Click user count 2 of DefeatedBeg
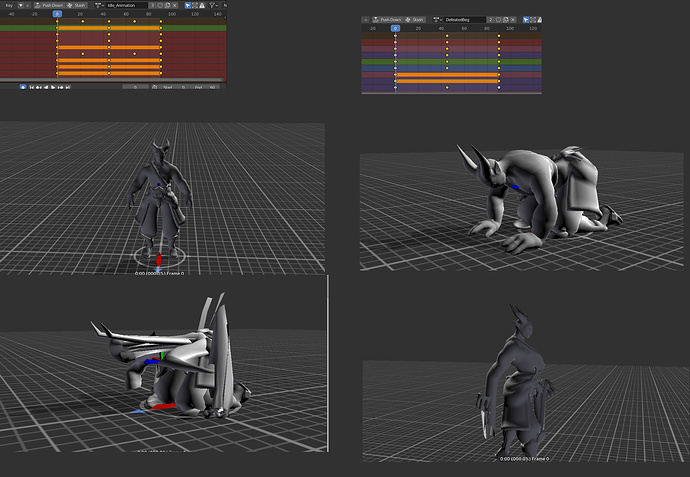 [490, 20]
